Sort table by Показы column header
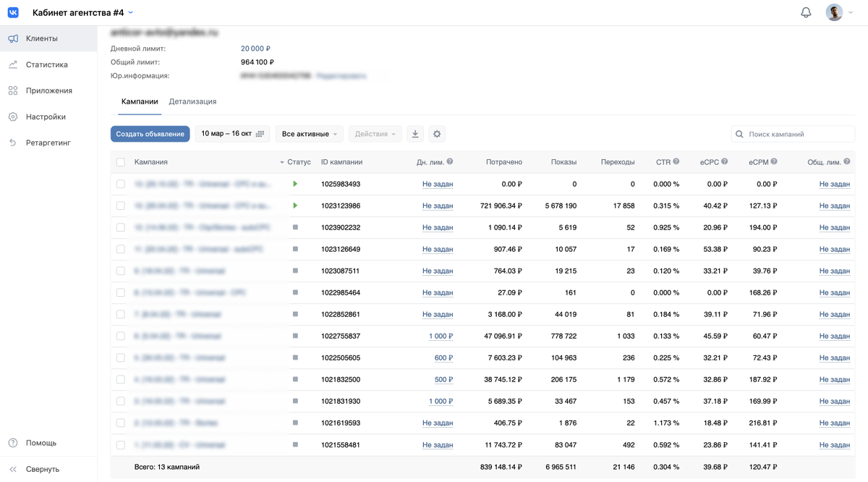 pyautogui.click(x=563, y=162)
